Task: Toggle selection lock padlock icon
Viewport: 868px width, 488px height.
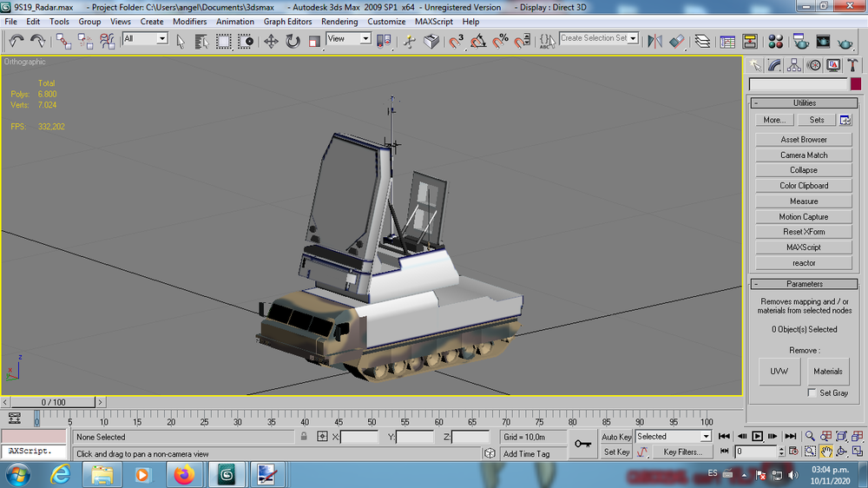Action: click(303, 437)
